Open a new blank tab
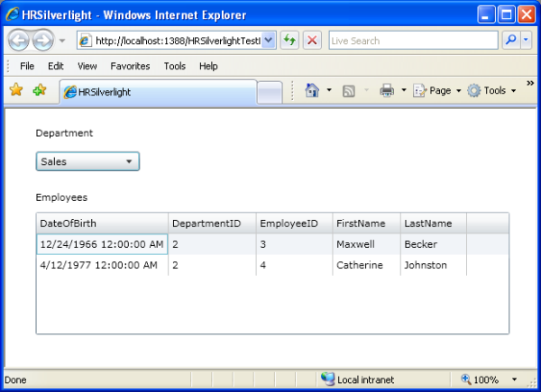Screen dimensions: 541x392 pos(270,93)
